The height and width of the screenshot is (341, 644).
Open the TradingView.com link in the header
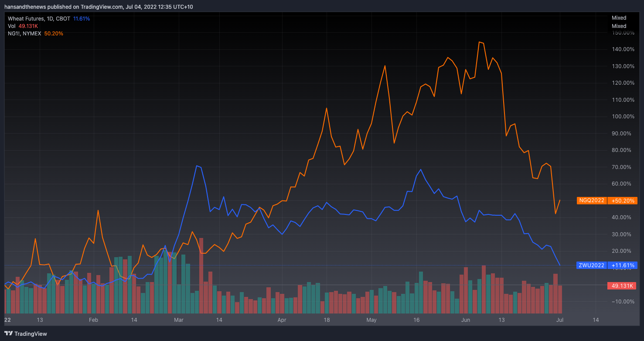100,7
